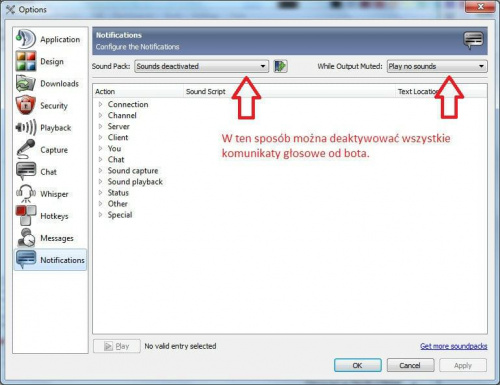
Task: Click the Notifications sidebar icon
Action: pyautogui.click(x=26, y=260)
